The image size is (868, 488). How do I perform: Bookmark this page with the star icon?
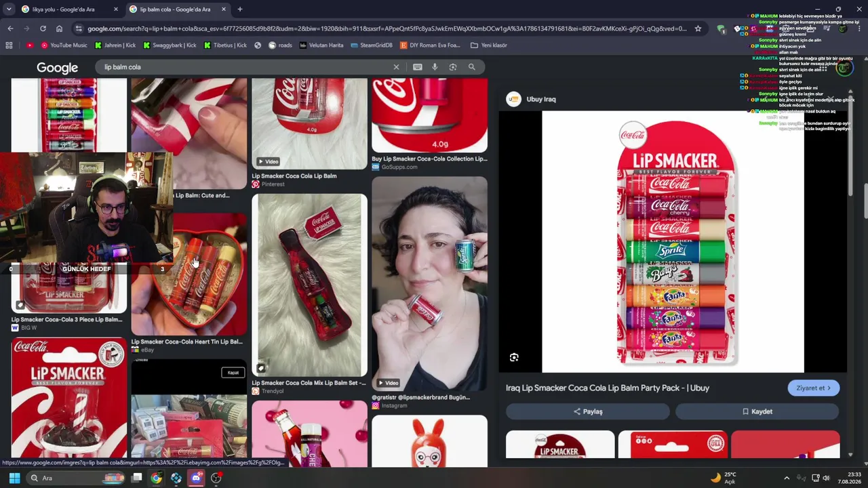tap(698, 28)
